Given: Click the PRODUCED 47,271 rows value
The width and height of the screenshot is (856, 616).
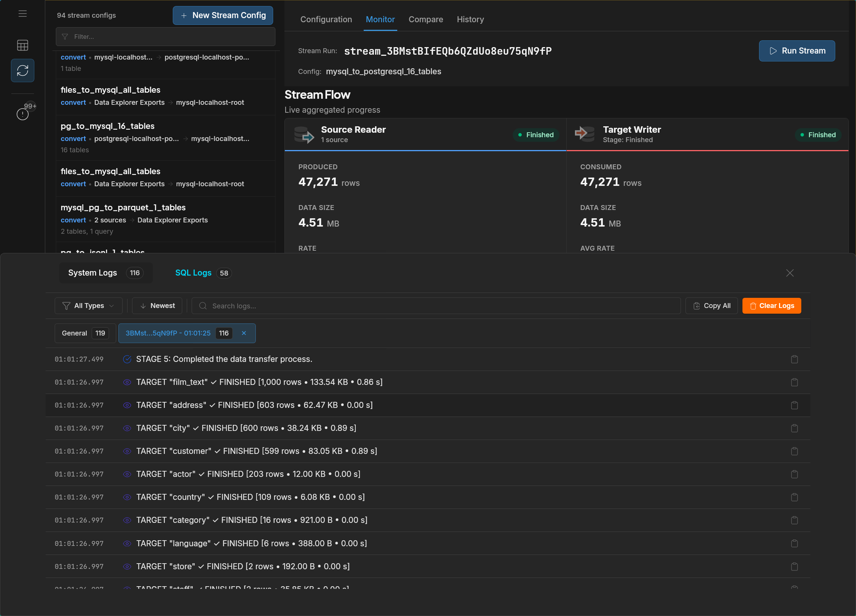Looking at the screenshot, I should (329, 182).
